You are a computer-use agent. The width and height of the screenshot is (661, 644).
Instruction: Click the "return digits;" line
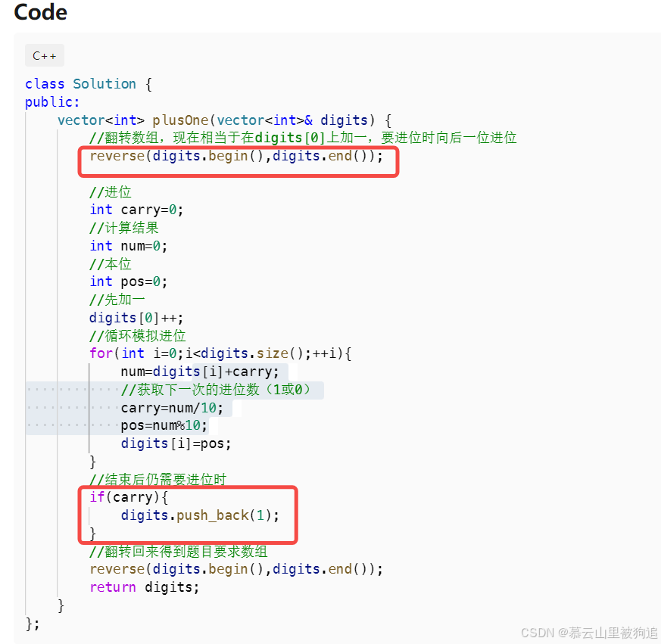[145, 587]
